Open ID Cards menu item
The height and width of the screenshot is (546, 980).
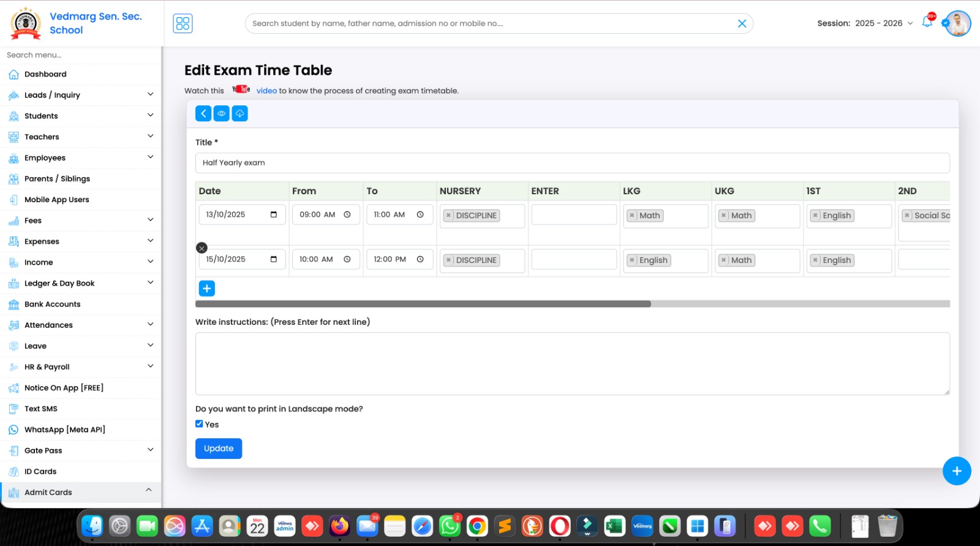tap(81, 471)
